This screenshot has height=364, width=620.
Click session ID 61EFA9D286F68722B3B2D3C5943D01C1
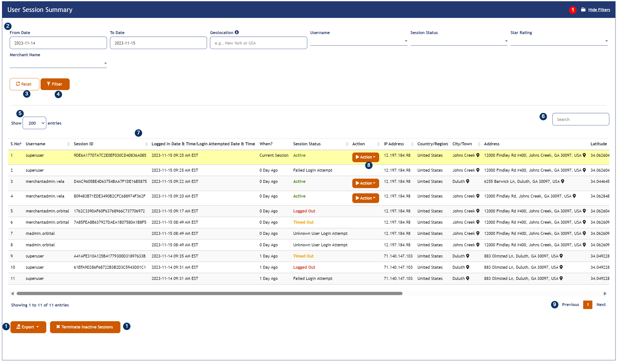click(110, 267)
